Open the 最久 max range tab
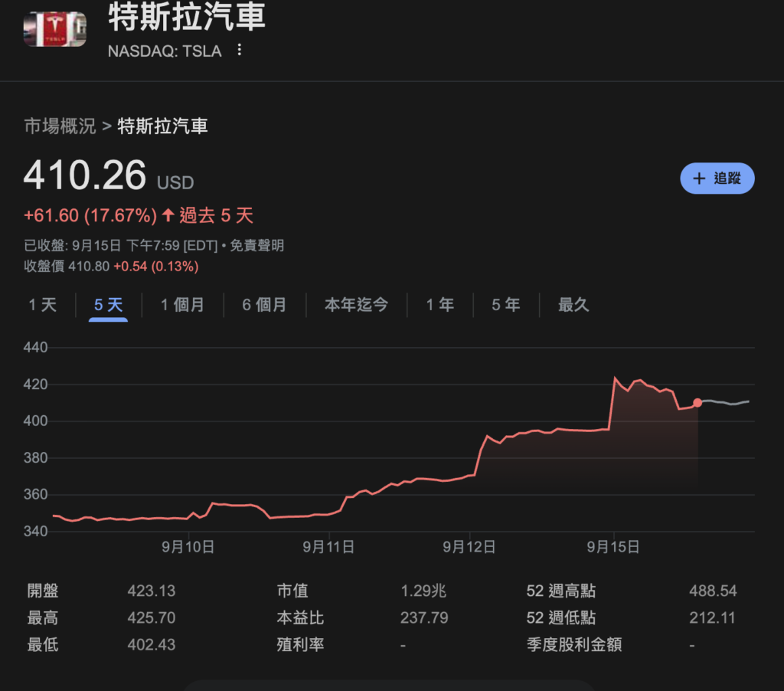784x691 pixels. [573, 305]
